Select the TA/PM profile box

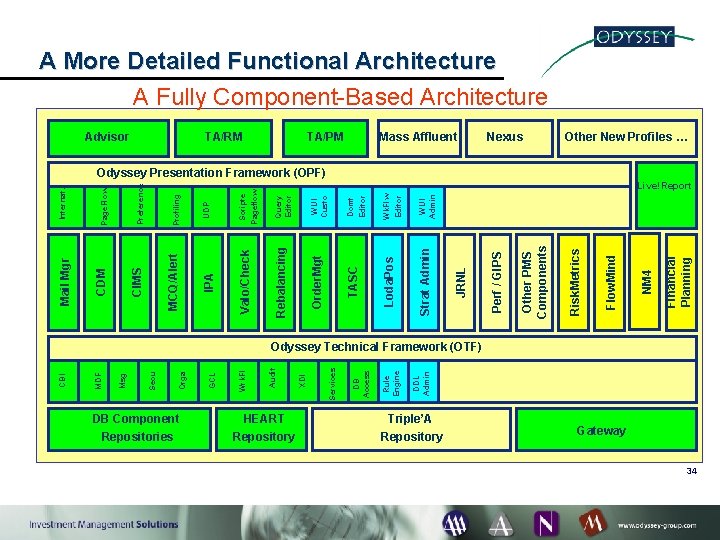tap(325, 138)
